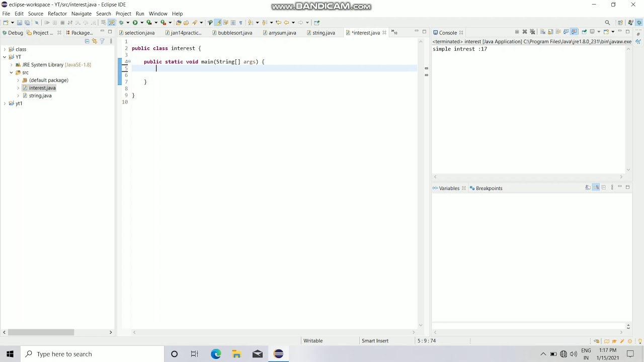Expand the yt1 project
Image resolution: width=644 pixels, height=362 pixels.
pos(5,104)
